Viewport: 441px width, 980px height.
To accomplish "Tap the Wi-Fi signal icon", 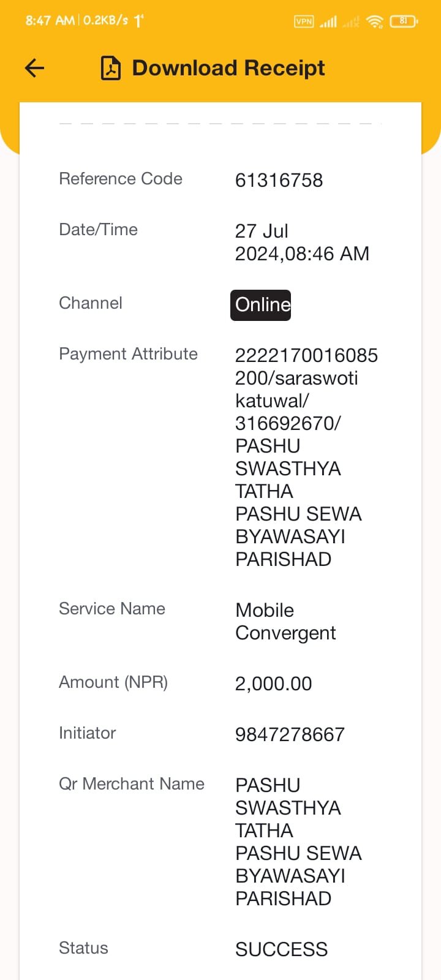I will 374,21.
